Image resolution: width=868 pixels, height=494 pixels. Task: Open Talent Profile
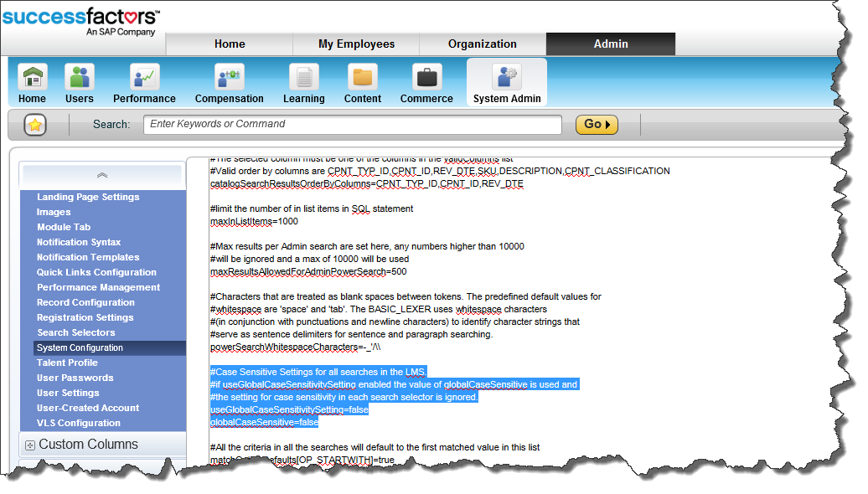point(67,363)
